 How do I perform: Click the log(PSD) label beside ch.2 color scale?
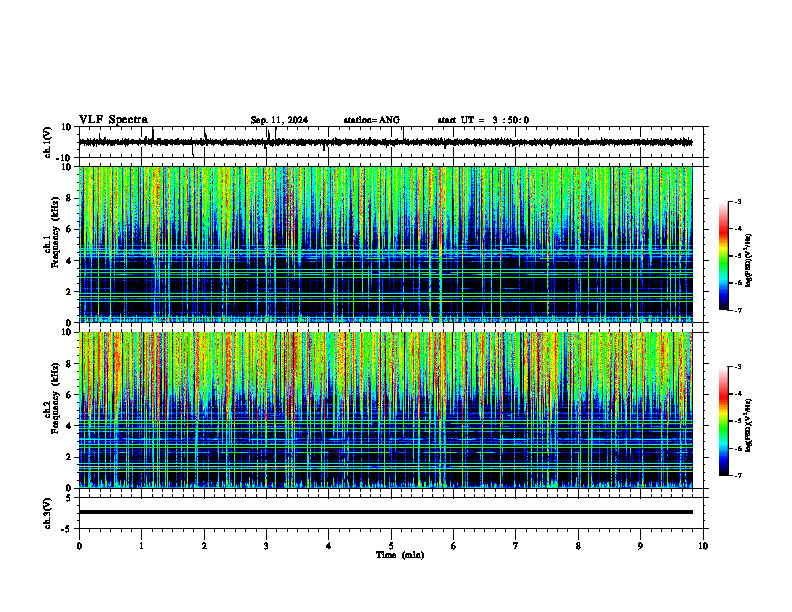coord(749,426)
